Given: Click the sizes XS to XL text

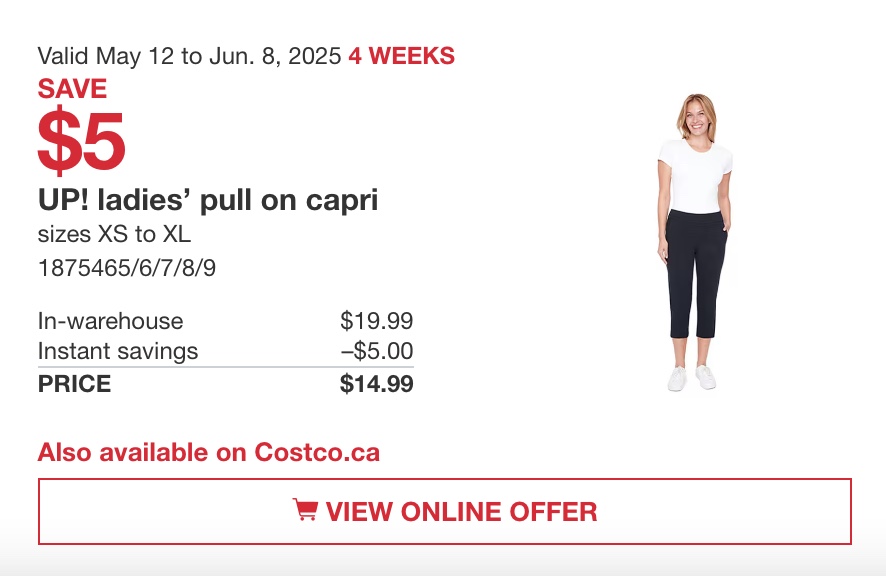Looking at the screenshot, I should tap(114, 234).
